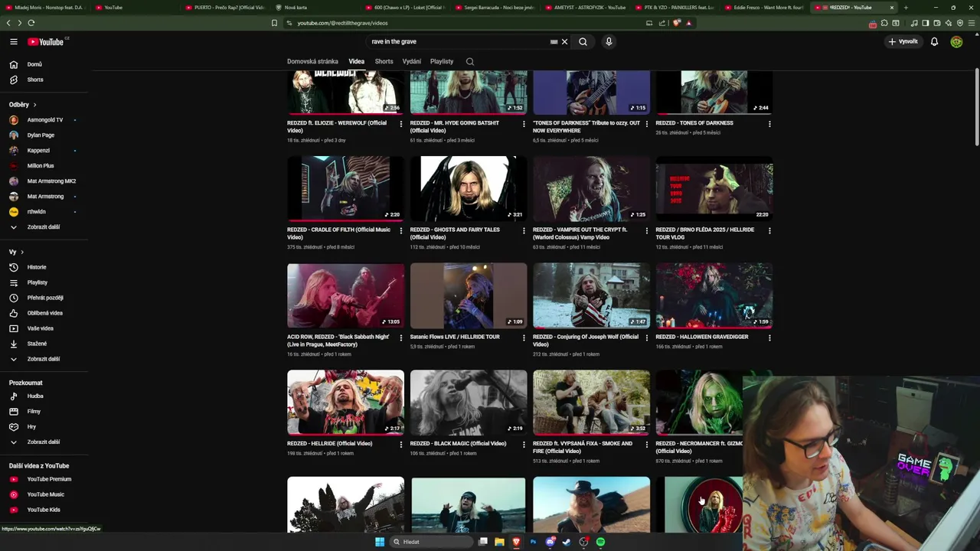Click the browser address bar URL

[x=342, y=23]
